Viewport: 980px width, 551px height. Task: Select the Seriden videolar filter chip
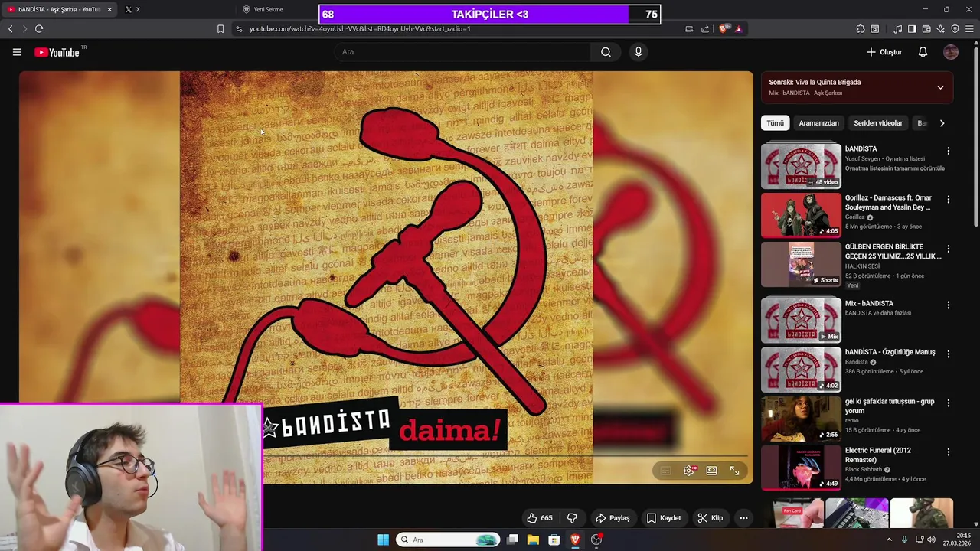(878, 123)
